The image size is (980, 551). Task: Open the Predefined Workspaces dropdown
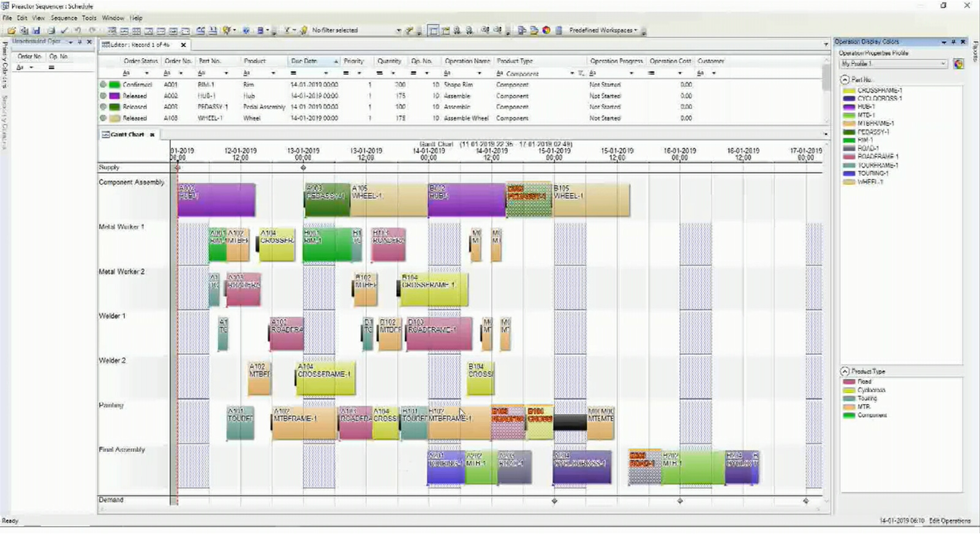tap(603, 30)
